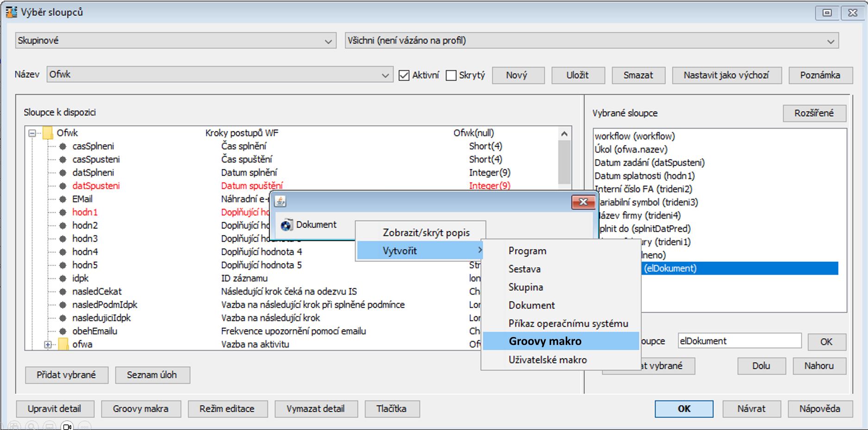Collapse the Ofwk tree node
868x430 pixels.
pos(32,133)
